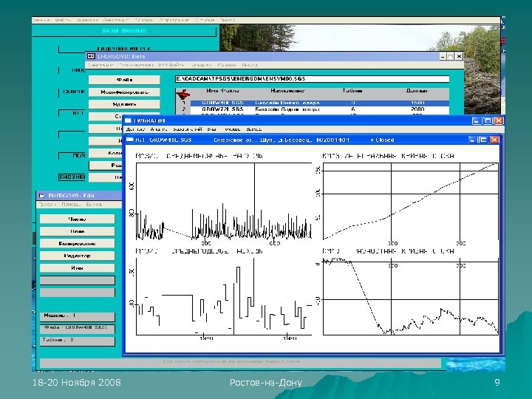532x399 pixels.
Task: Click the bottom-right difference curve chart
Action: pyautogui.click(x=411, y=296)
